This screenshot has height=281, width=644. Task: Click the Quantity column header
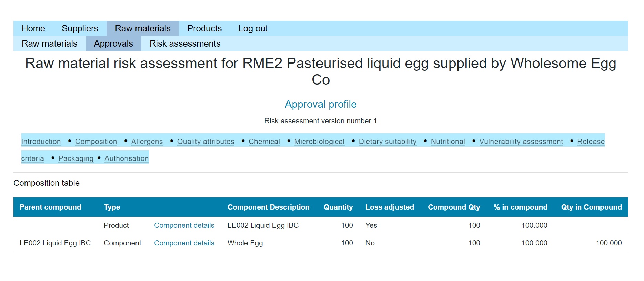pos(338,207)
